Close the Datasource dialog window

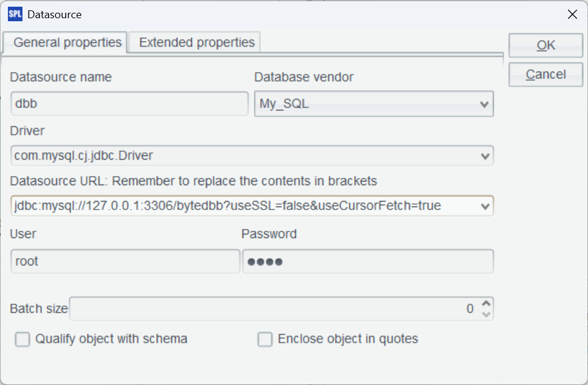click(572, 15)
